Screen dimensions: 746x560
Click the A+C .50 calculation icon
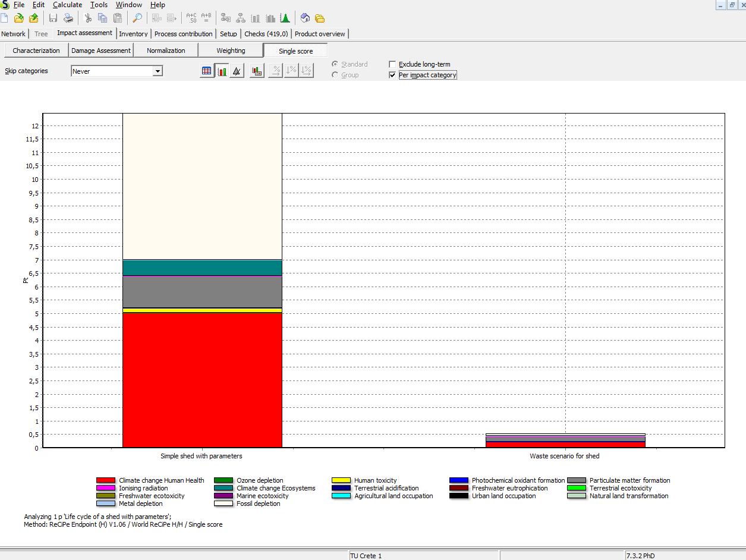click(191, 18)
